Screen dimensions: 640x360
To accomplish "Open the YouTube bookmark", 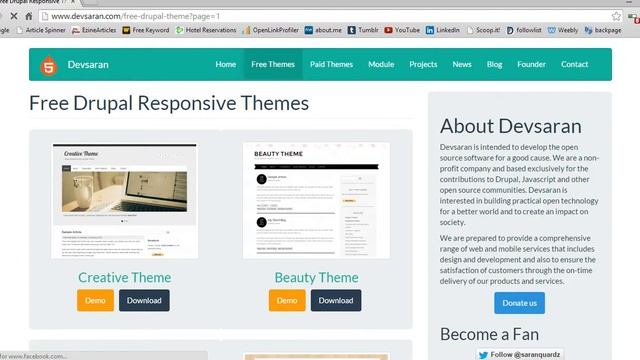I will (402, 30).
